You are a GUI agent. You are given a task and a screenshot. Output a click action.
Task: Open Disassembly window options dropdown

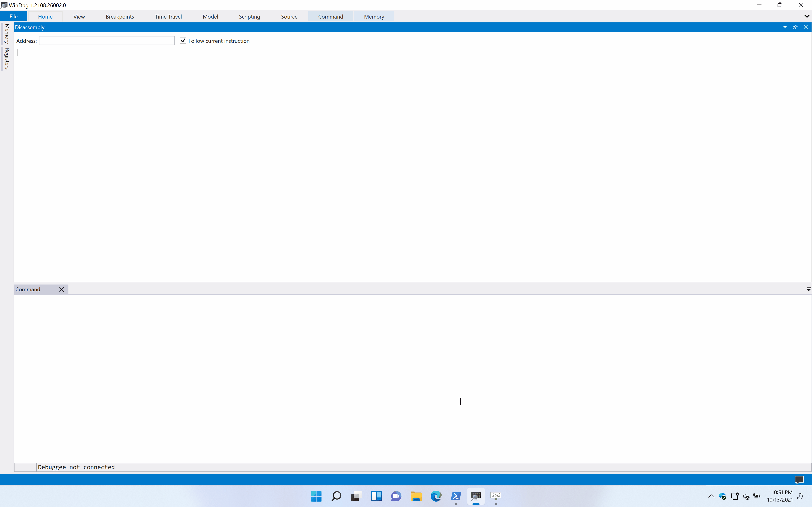pos(785,27)
